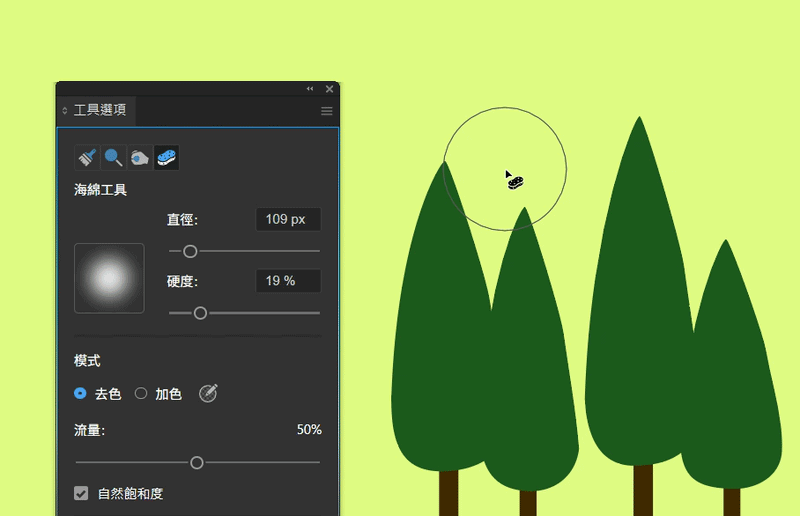Open the panel hamburger menu
Screen dimensions: 800x516
327,111
